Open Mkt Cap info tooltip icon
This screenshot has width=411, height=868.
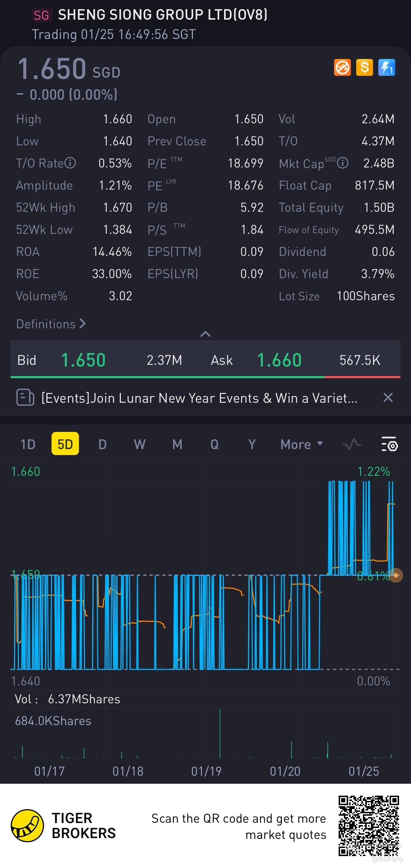tap(343, 163)
